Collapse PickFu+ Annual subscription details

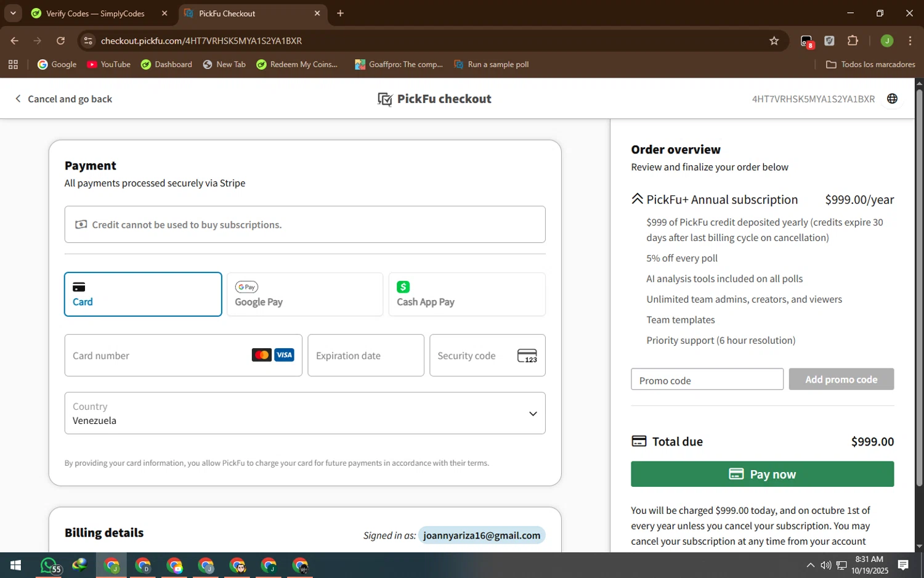pyautogui.click(x=637, y=199)
